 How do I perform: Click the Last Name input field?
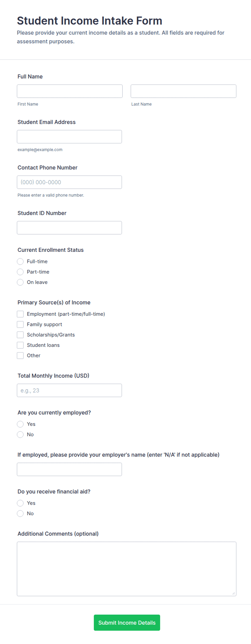[x=183, y=91]
